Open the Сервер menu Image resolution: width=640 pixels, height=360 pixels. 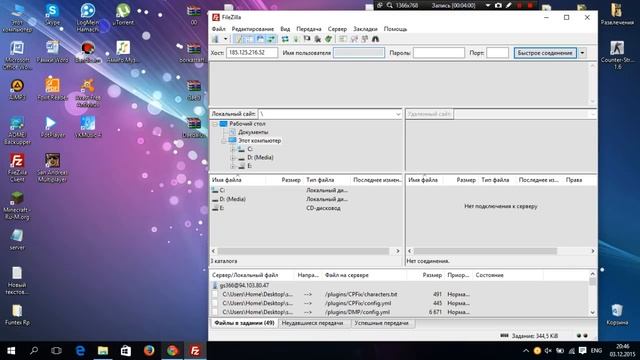coord(337,29)
